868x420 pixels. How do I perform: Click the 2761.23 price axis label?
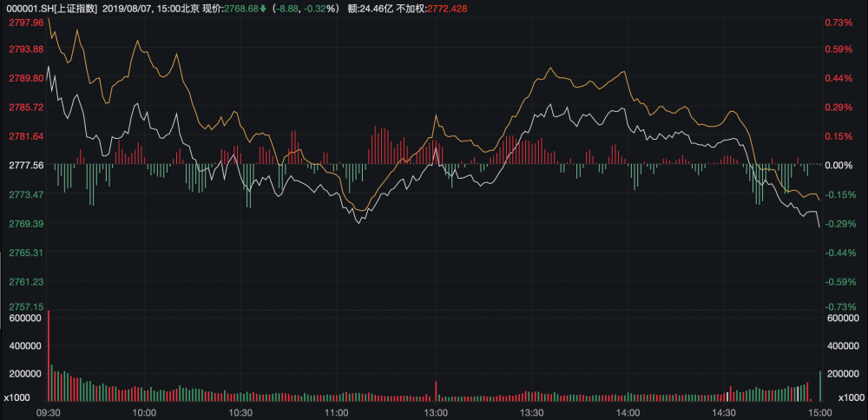pos(27,282)
